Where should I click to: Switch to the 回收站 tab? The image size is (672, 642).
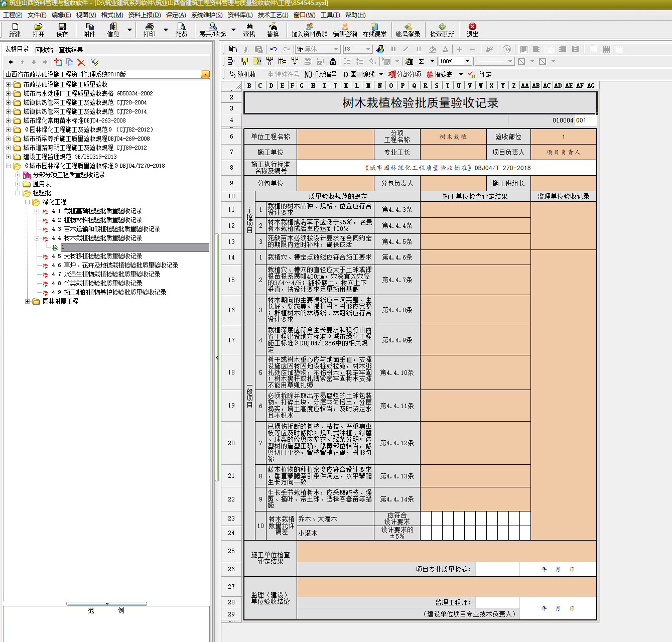(x=44, y=50)
